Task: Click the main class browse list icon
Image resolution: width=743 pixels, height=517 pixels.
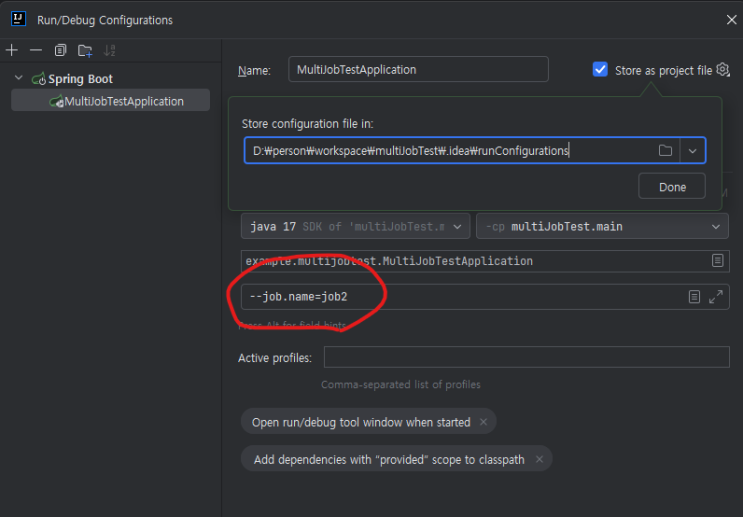Action: click(x=717, y=261)
